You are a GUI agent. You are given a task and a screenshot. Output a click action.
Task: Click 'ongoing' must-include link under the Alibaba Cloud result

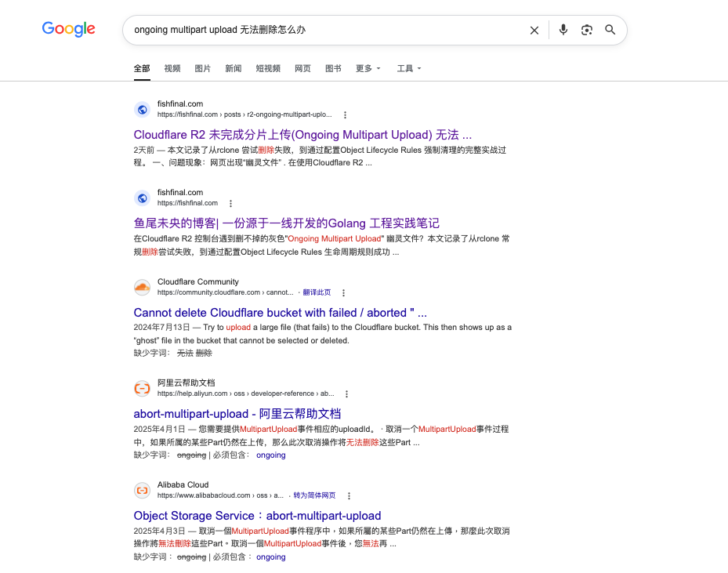click(270, 557)
